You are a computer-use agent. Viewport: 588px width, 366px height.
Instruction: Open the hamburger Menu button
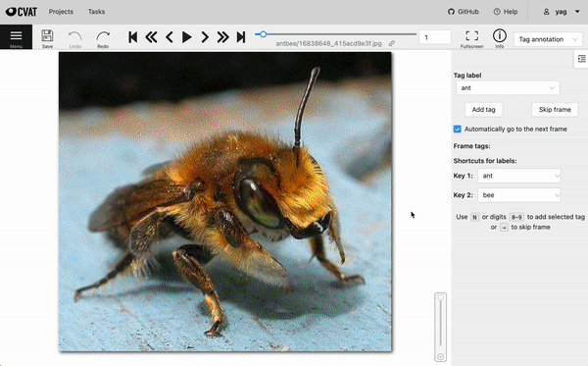[16, 36]
